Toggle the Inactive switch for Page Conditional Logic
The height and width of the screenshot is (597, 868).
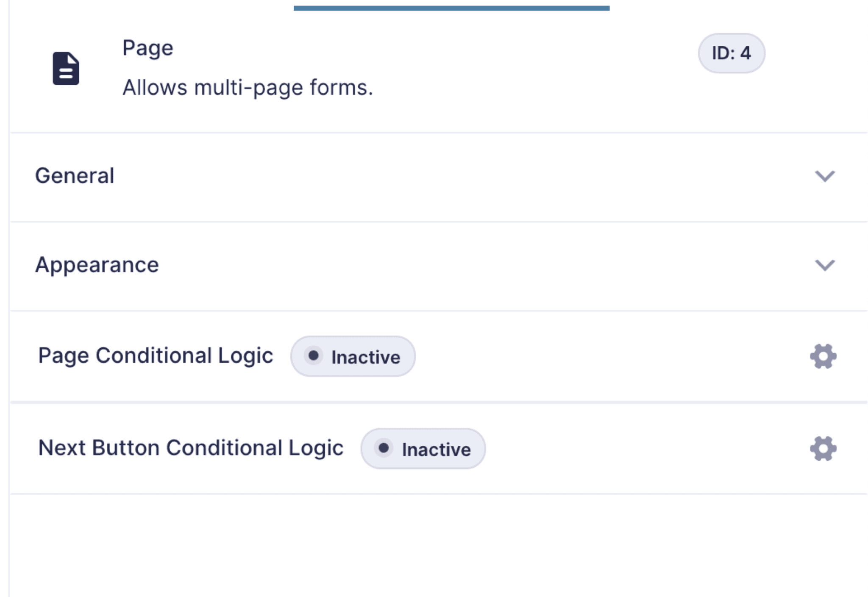(353, 356)
